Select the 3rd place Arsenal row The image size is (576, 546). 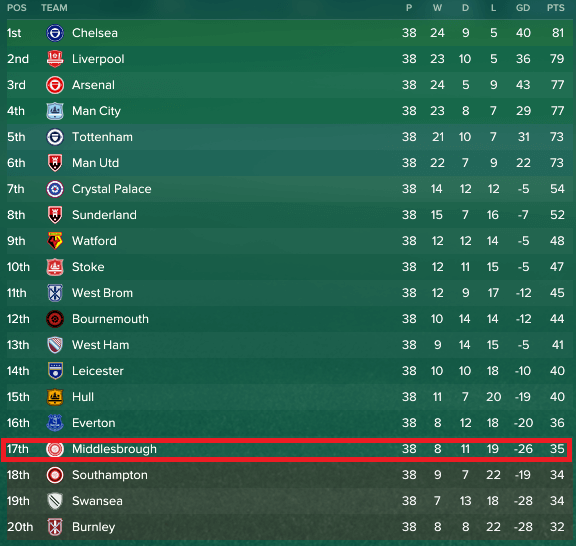pos(288,85)
